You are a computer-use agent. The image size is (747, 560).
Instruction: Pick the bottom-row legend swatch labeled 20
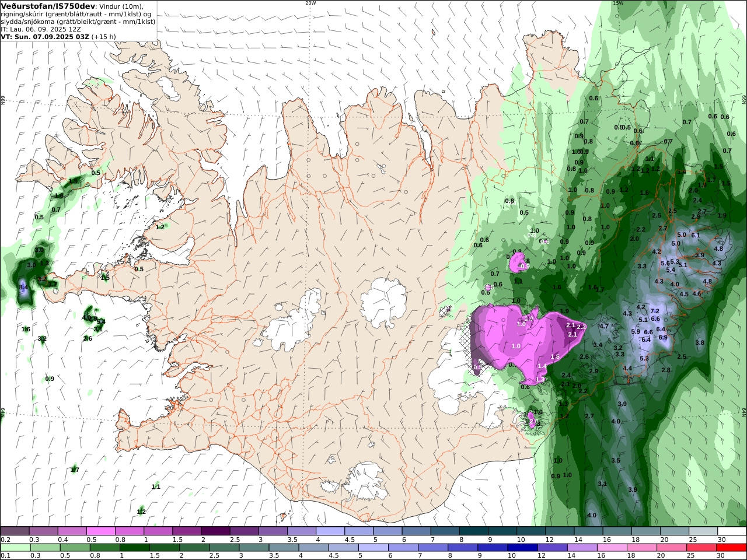672,548
